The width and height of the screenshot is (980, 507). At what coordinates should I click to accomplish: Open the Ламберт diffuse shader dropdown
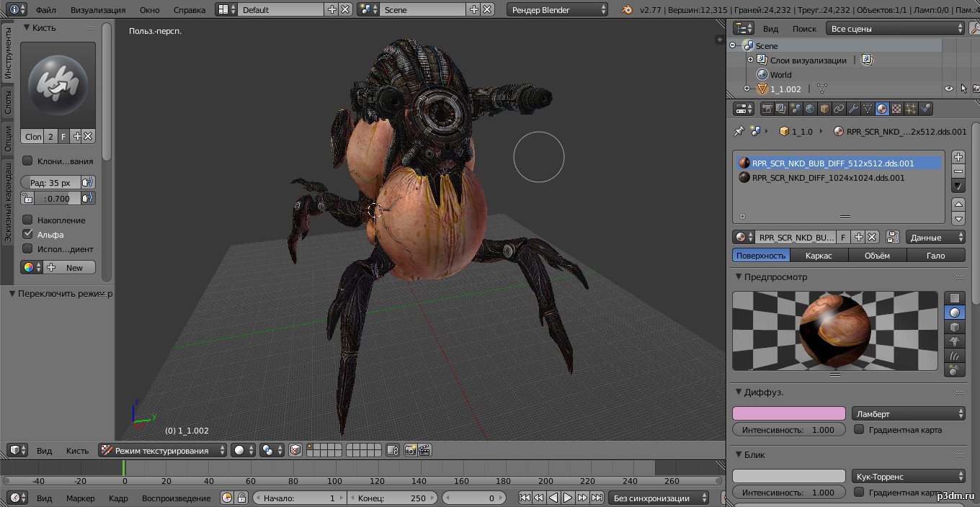tap(909, 413)
